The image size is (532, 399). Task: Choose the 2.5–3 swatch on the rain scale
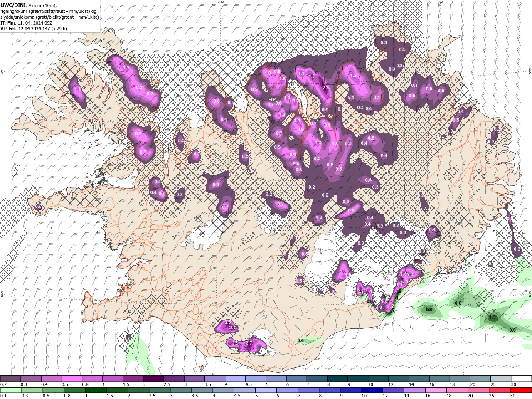coord(159,390)
